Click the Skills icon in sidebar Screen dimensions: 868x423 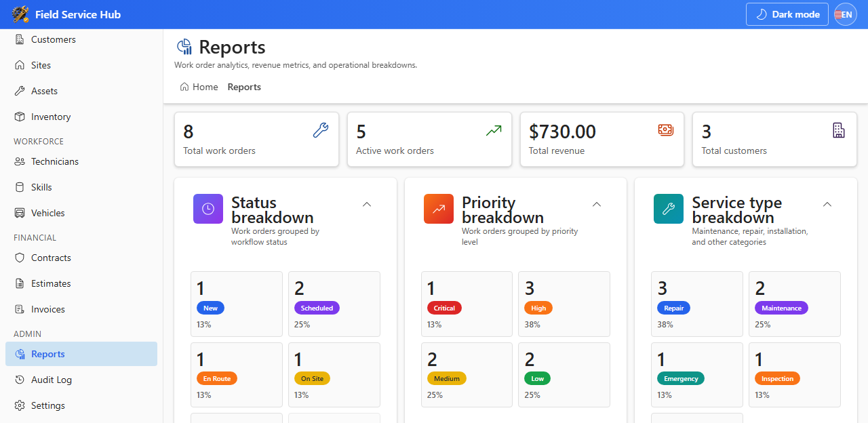(20, 187)
